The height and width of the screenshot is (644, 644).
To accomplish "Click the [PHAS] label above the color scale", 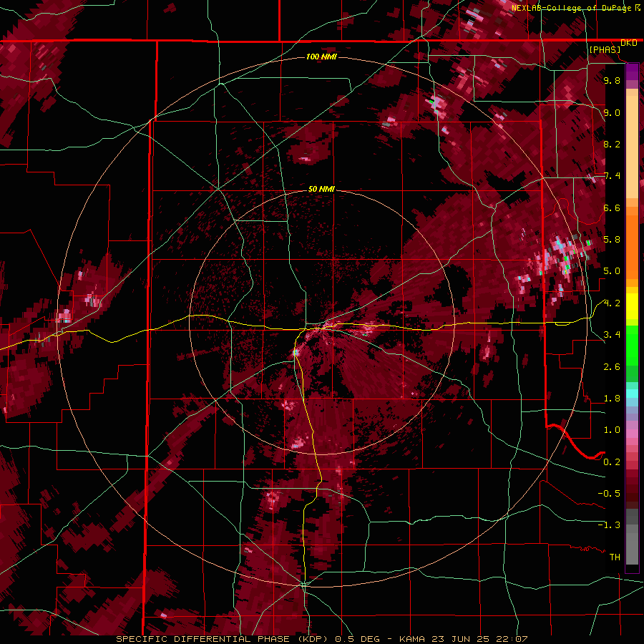I will pyautogui.click(x=605, y=49).
